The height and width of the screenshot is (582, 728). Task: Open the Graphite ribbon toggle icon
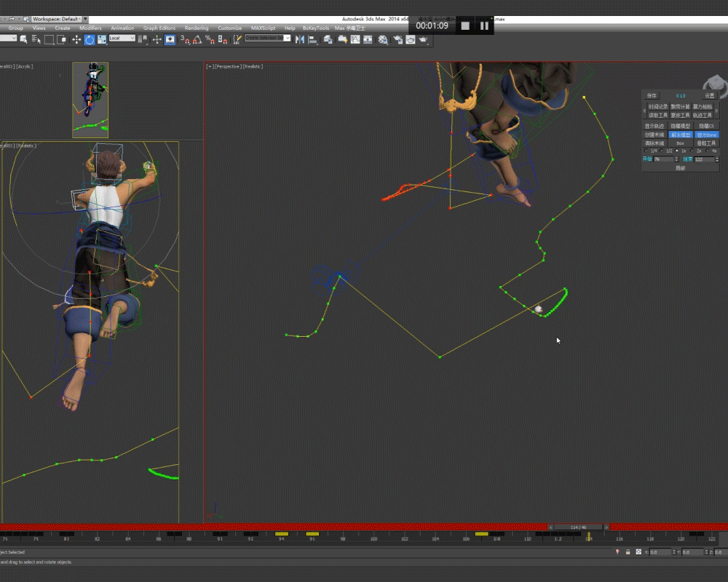[x=343, y=40]
